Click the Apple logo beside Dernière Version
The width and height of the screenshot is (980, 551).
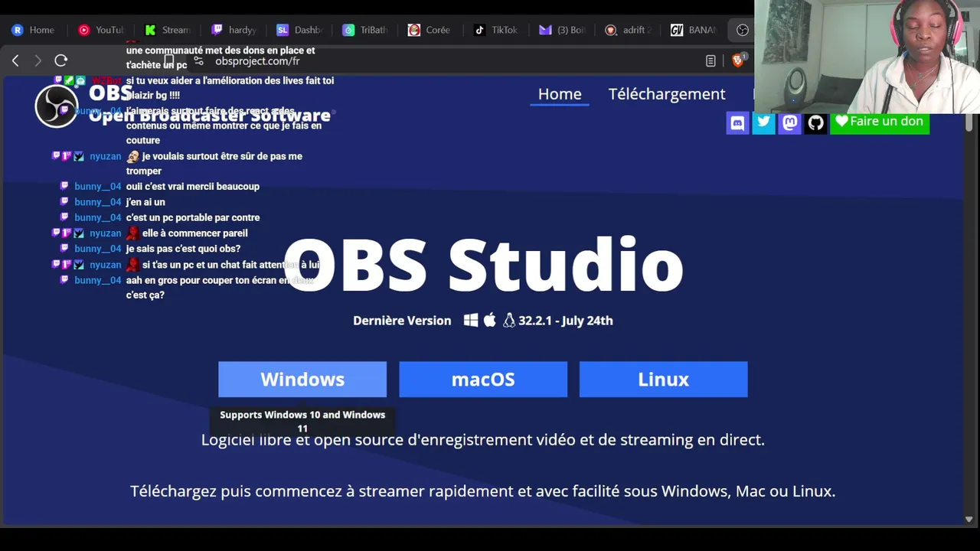tap(490, 321)
